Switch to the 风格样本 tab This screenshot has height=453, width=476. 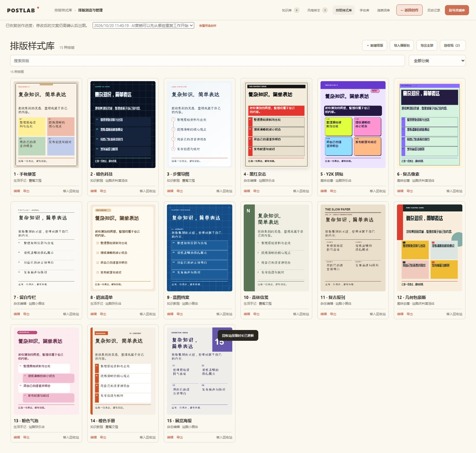click(317, 10)
